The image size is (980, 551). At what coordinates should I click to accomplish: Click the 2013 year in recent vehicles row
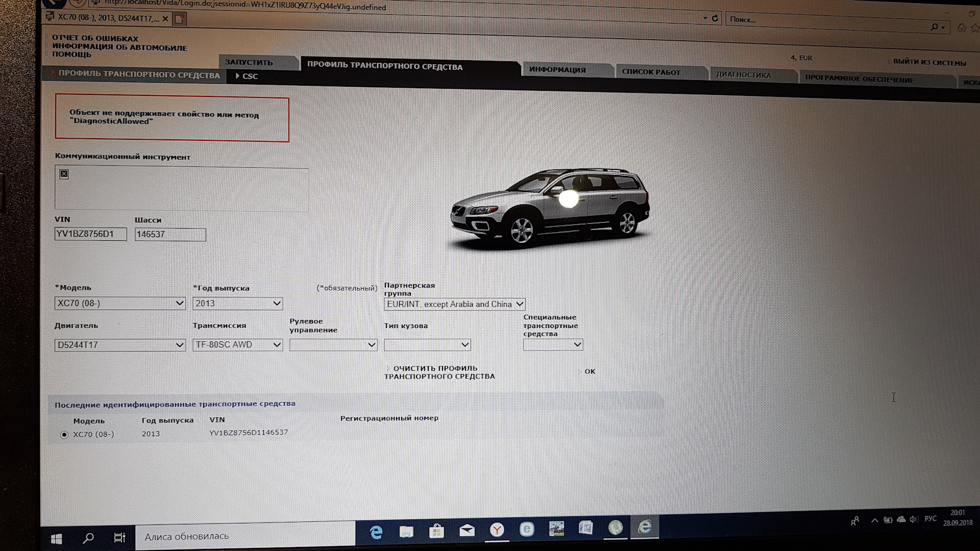click(x=151, y=434)
